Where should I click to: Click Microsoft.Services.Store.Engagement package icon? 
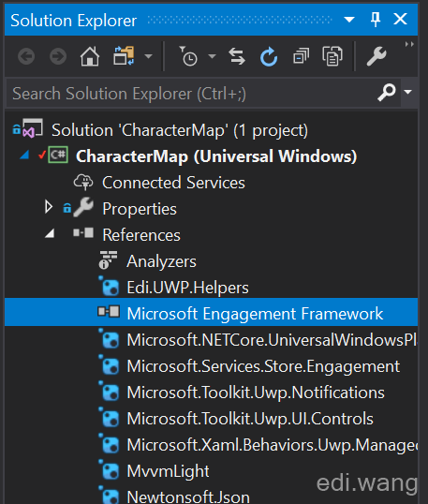point(109,364)
